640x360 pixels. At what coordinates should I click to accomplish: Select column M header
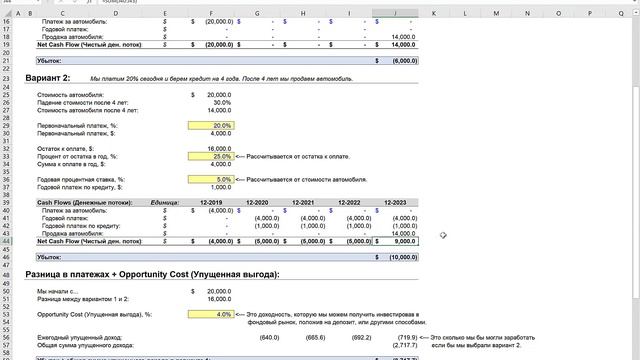[496, 13]
